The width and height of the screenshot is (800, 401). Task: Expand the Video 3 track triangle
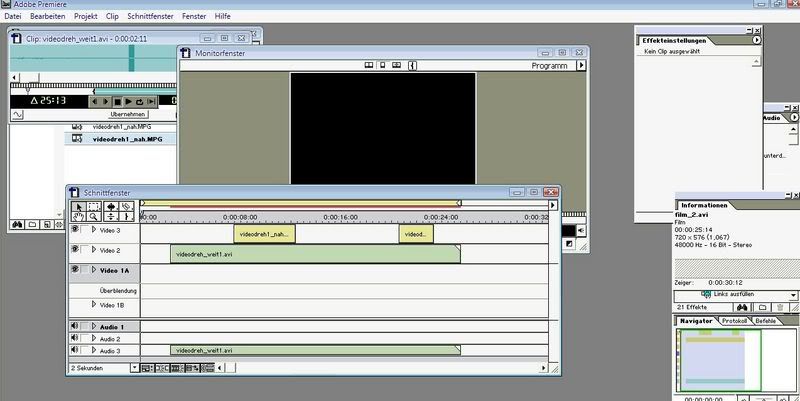pos(94,230)
